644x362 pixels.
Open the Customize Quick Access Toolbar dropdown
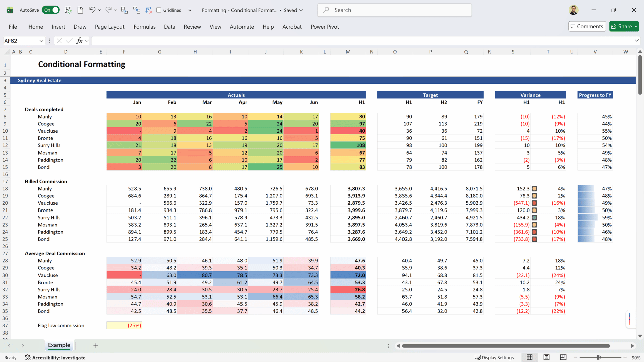click(190, 10)
